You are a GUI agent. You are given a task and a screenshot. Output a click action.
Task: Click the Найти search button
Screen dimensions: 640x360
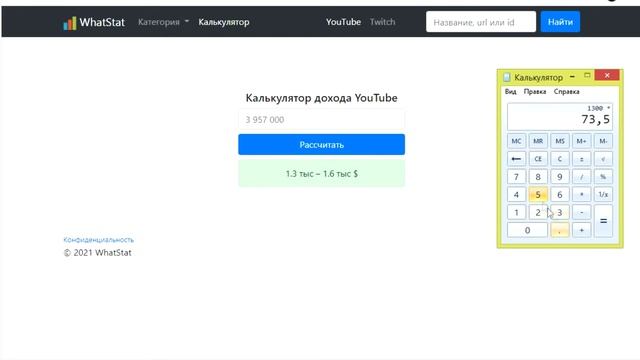pyautogui.click(x=560, y=22)
